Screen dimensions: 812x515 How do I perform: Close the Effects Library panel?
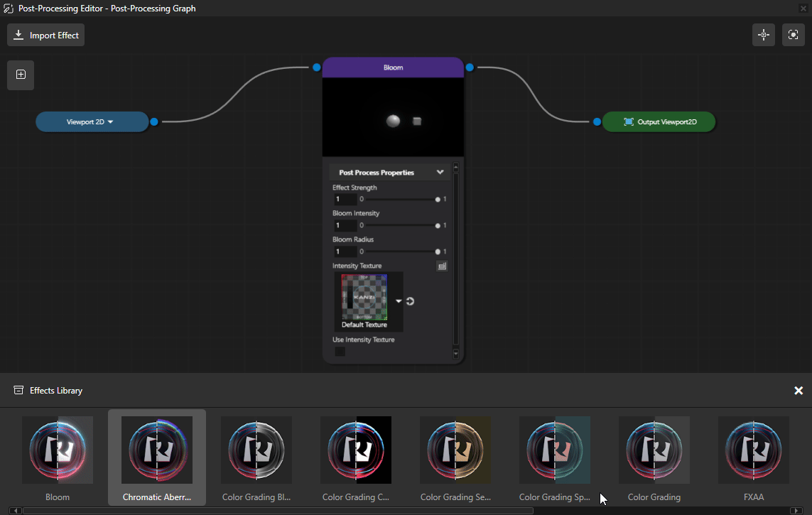pyautogui.click(x=799, y=391)
